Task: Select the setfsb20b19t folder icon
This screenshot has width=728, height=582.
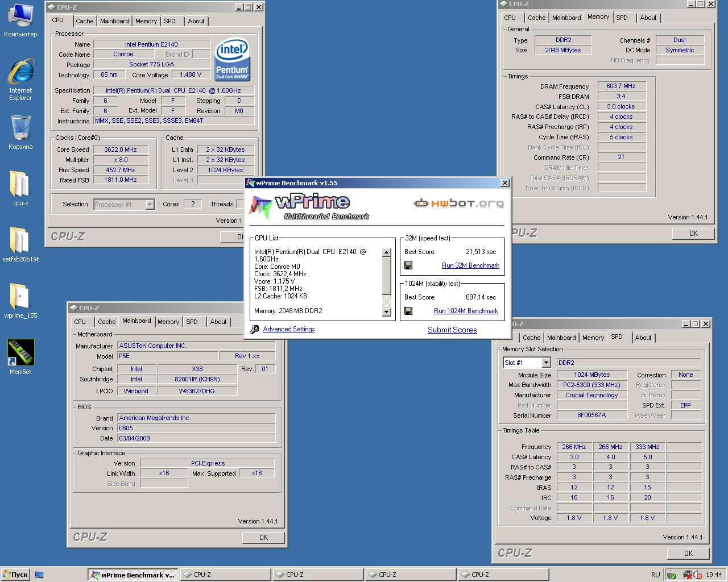Action: (20, 244)
